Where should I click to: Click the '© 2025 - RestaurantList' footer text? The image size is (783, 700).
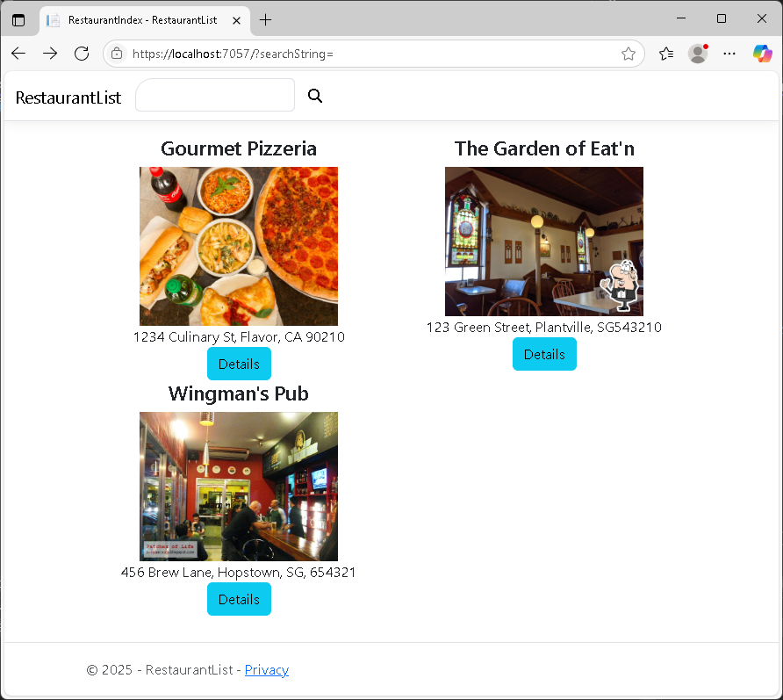click(x=160, y=669)
